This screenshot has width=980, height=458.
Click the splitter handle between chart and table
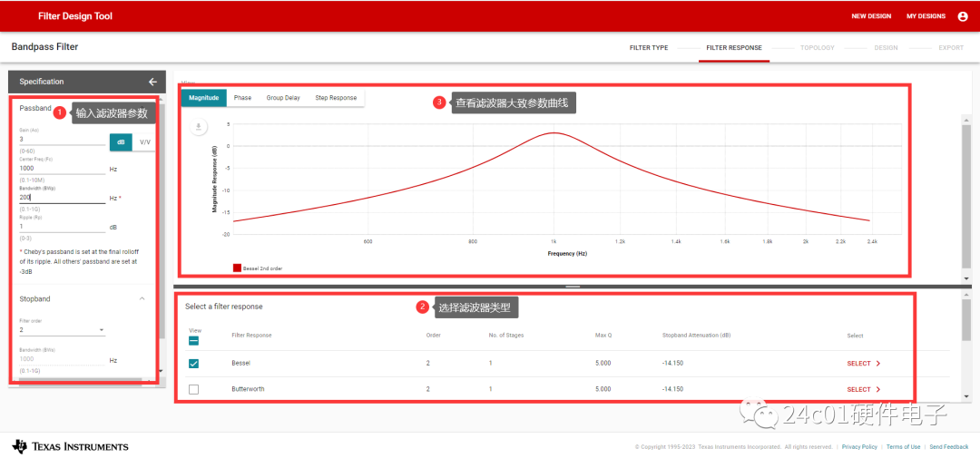(573, 287)
